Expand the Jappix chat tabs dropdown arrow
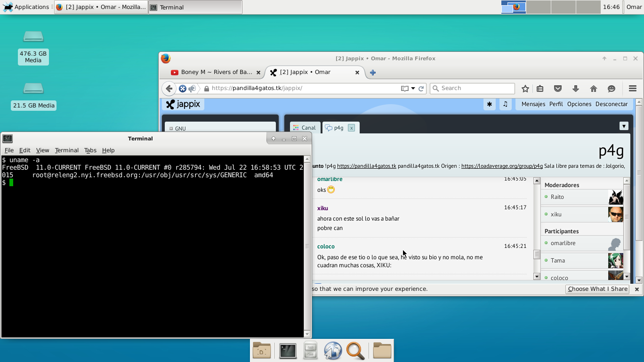 click(624, 126)
